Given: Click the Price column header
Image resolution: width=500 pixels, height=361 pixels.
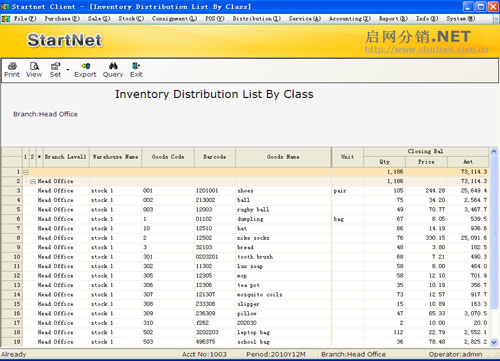Looking at the screenshot, I should click(426, 162).
